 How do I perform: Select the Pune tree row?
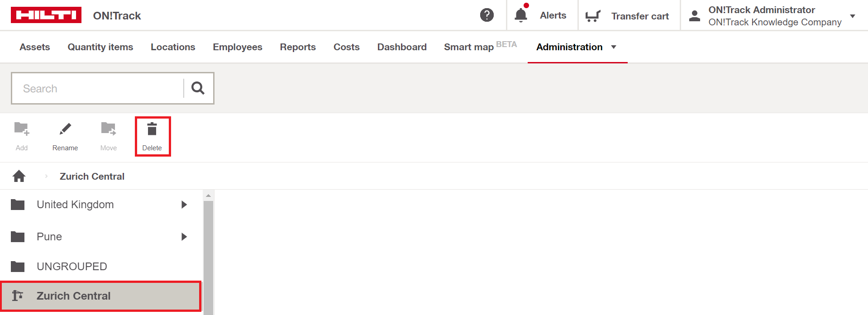[101, 237]
